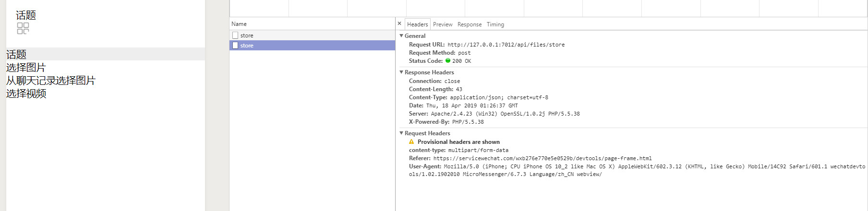Viewport: 868px width, 211px height.
Task: Click the yellow warning icon beside Provisional headers
Action: 411,142
